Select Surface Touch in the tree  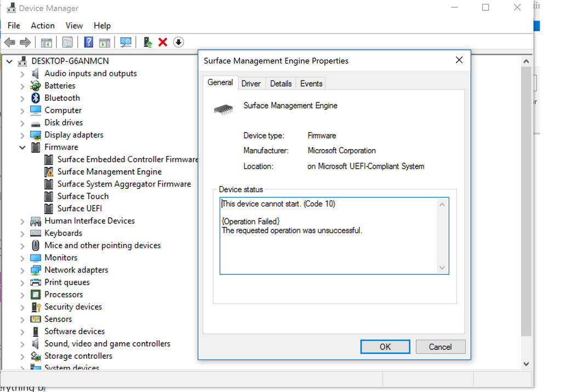pyautogui.click(x=83, y=197)
